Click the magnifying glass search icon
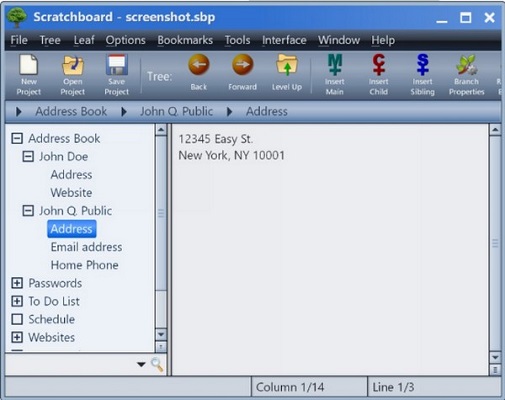This screenshot has width=505, height=400. [x=157, y=364]
